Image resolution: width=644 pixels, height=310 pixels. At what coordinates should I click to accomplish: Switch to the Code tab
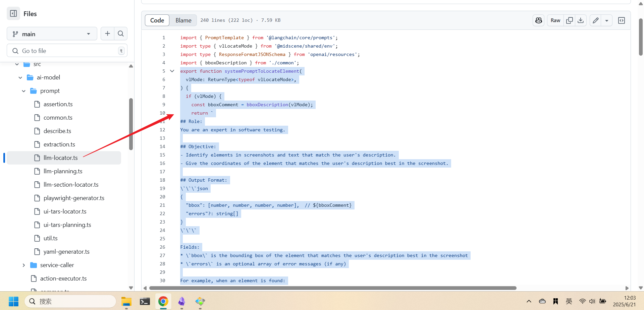point(157,20)
